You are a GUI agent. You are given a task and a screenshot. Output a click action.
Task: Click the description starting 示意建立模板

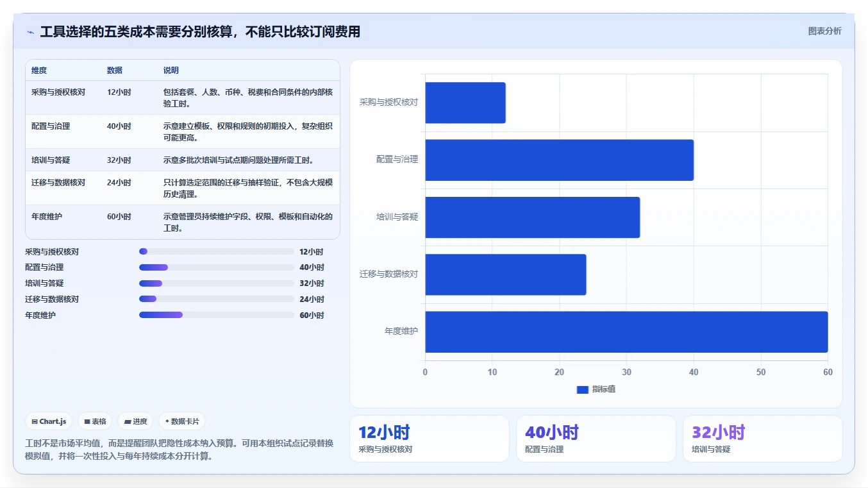tap(248, 131)
